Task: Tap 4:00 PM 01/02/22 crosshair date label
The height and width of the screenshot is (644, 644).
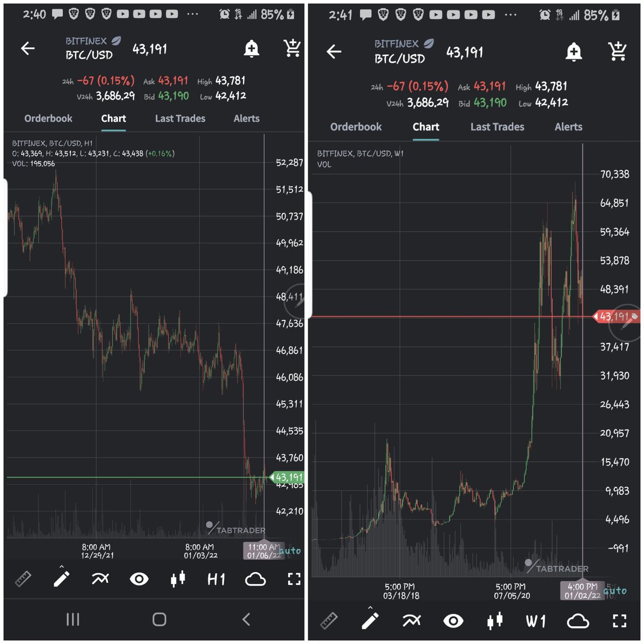Action: pos(582,591)
